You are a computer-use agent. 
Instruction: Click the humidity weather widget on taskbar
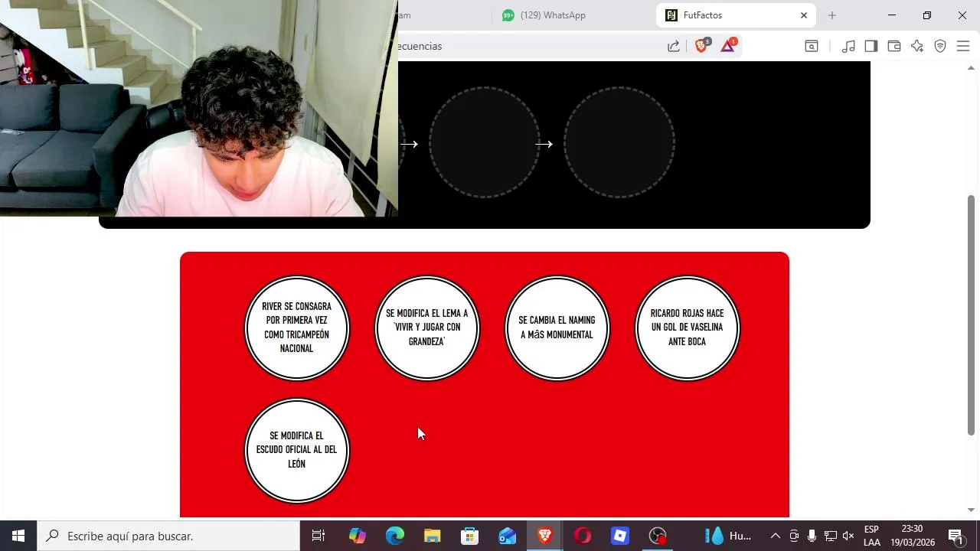728,536
